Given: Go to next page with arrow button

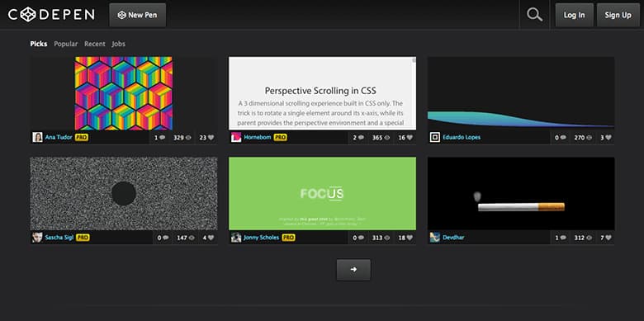Looking at the screenshot, I should tap(353, 270).
